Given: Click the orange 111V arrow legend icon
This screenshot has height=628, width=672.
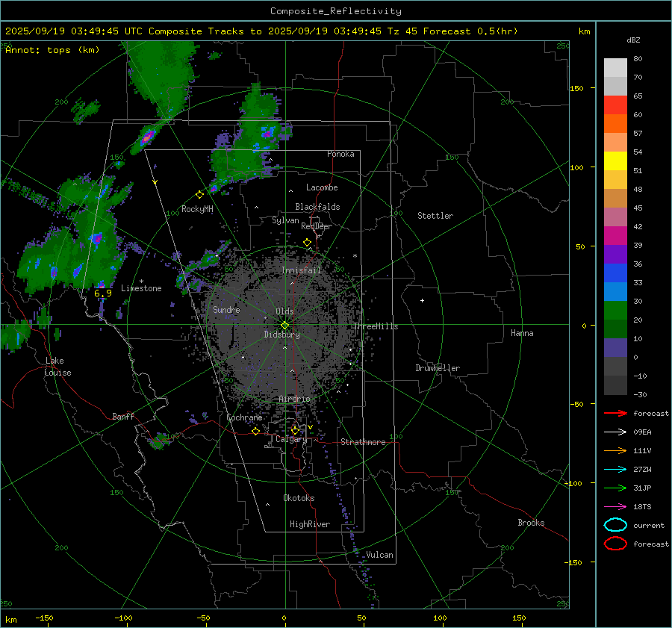Looking at the screenshot, I should 615,450.
